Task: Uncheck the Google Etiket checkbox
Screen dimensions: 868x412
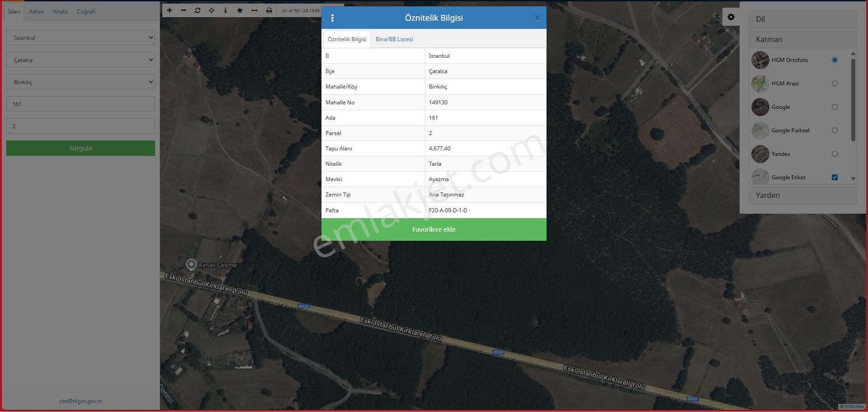Action: pyautogui.click(x=835, y=178)
